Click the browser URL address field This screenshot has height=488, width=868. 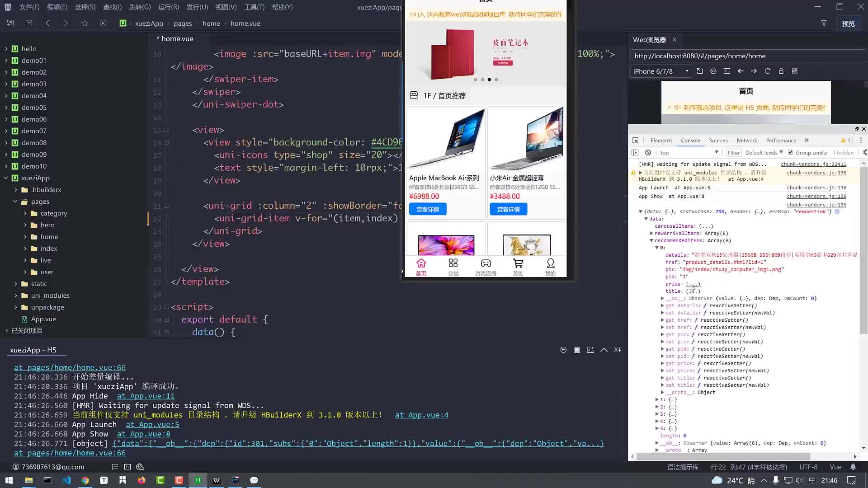pos(747,56)
